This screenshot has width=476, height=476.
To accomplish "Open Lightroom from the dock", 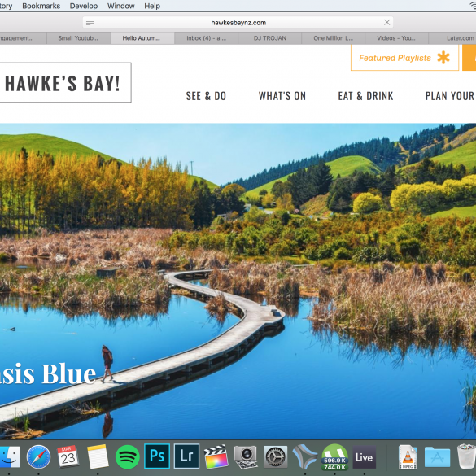I will coord(186,456).
